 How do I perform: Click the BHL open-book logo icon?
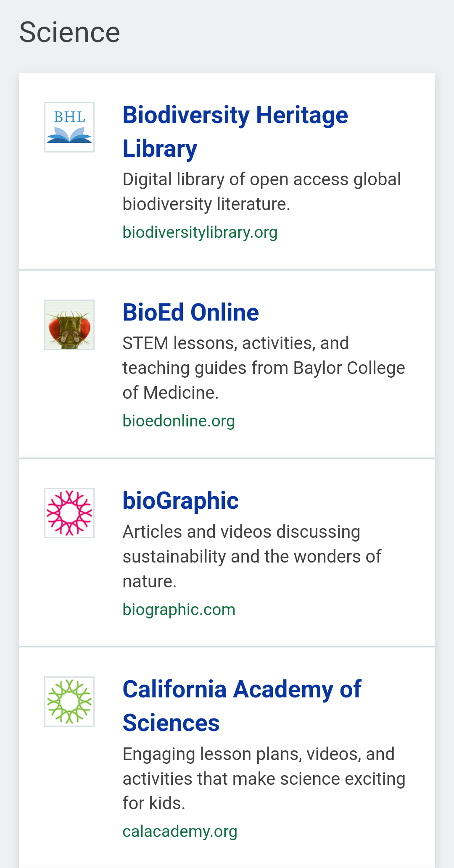[x=69, y=127]
